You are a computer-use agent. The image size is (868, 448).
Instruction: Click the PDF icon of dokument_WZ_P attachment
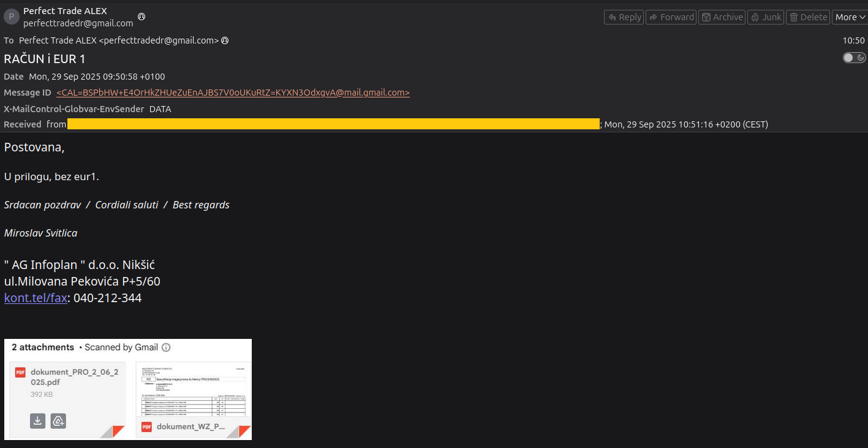point(147,427)
